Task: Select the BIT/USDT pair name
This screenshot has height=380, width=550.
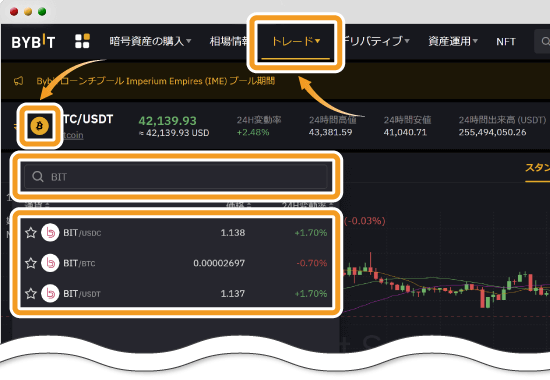Action: point(82,294)
